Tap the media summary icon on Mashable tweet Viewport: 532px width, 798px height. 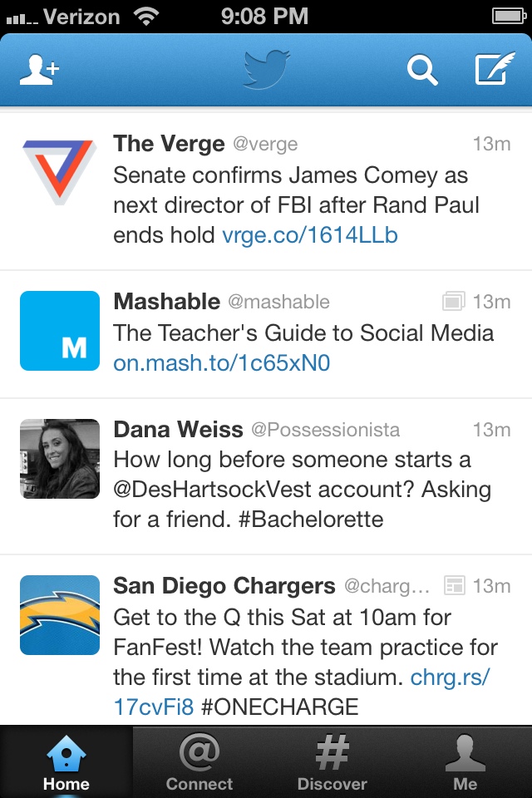(453, 301)
